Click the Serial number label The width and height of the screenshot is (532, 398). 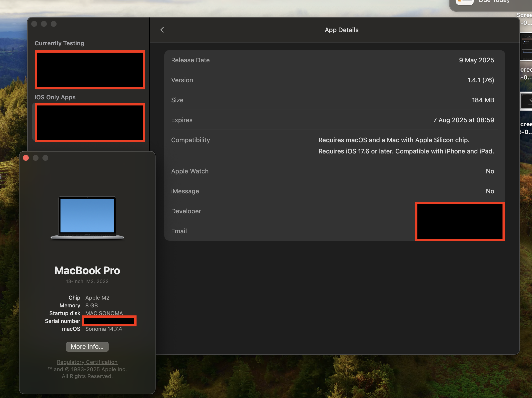(x=63, y=321)
